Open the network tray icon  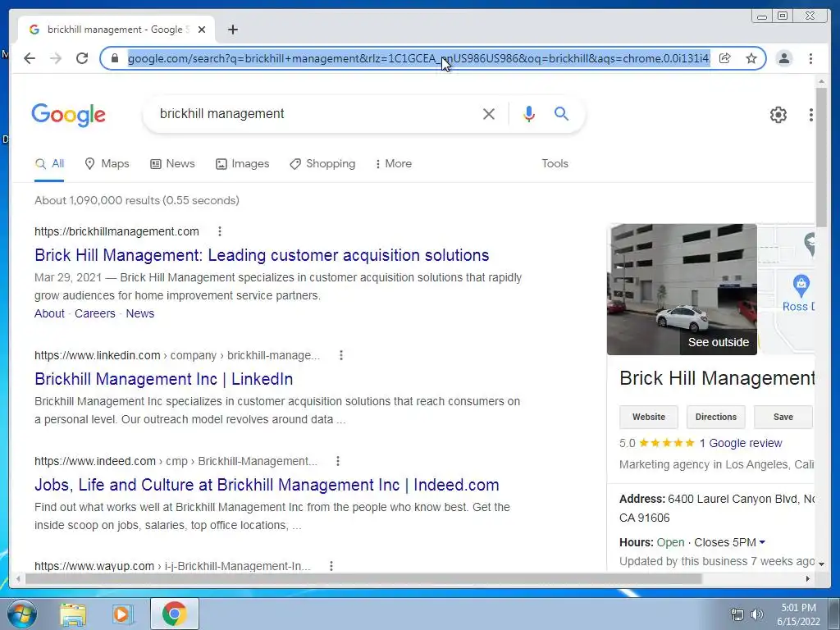(737, 614)
